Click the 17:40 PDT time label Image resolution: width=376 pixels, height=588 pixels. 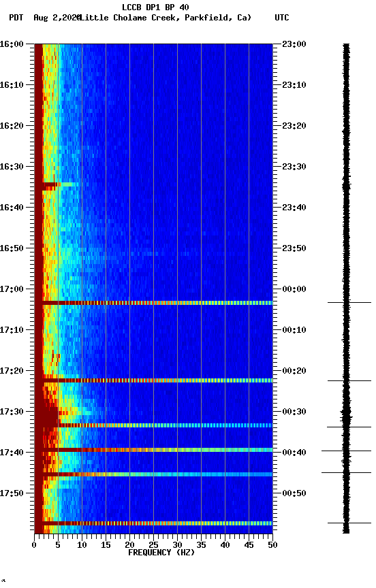pyautogui.click(x=12, y=453)
